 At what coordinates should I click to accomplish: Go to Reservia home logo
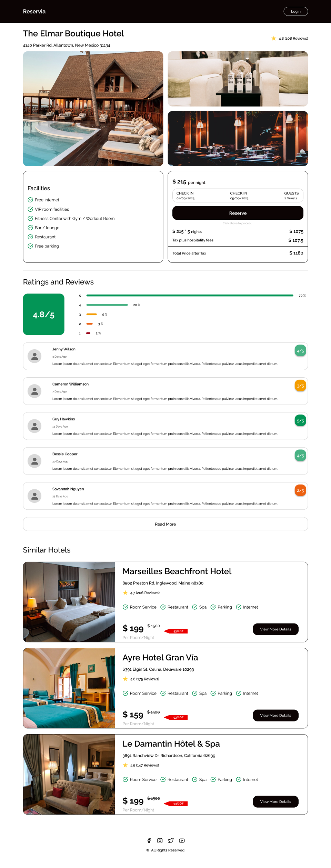pos(34,11)
